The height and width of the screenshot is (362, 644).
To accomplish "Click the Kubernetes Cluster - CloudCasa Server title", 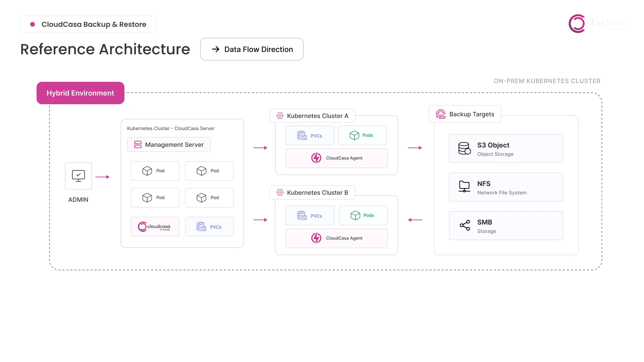I will click(171, 128).
